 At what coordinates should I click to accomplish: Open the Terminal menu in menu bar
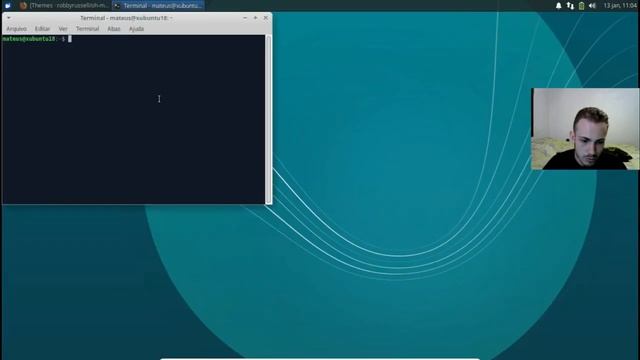[87, 29]
